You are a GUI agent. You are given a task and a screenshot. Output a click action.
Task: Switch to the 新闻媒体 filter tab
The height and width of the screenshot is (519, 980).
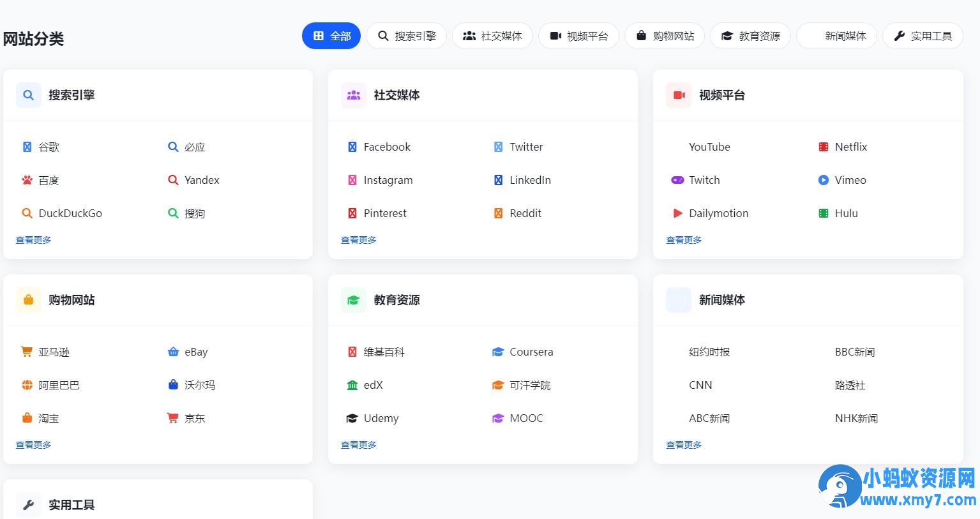(x=836, y=36)
